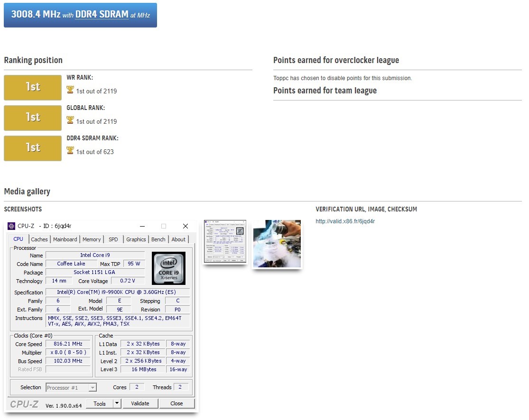529x420 pixels.
Task: Click the Level 3 16-way associativity cell
Action: (178, 369)
